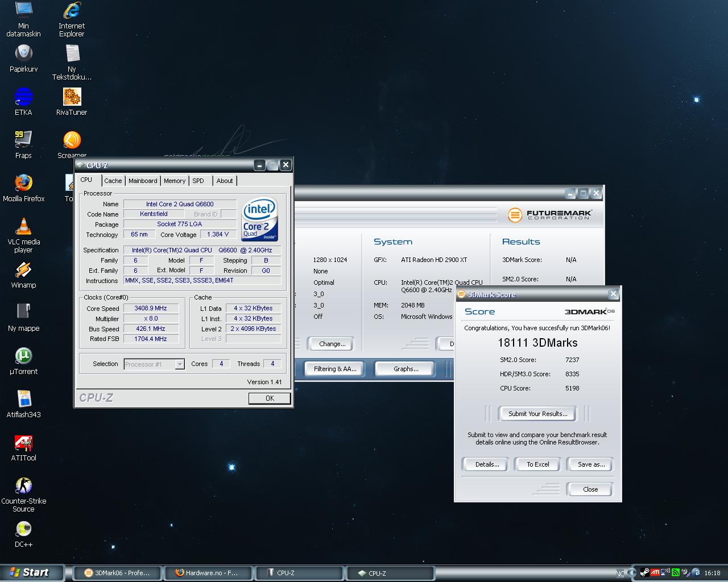Click the Bus Speed value '426.1 MHz'

pos(150,329)
